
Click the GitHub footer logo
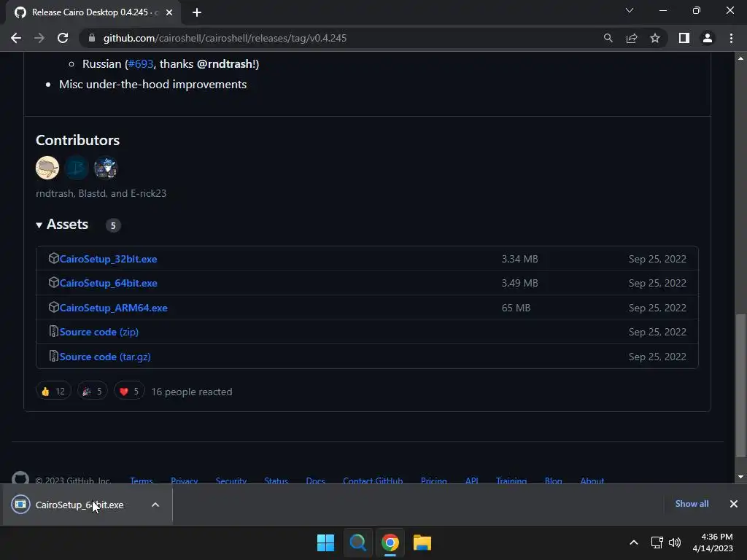[x=20, y=478]
